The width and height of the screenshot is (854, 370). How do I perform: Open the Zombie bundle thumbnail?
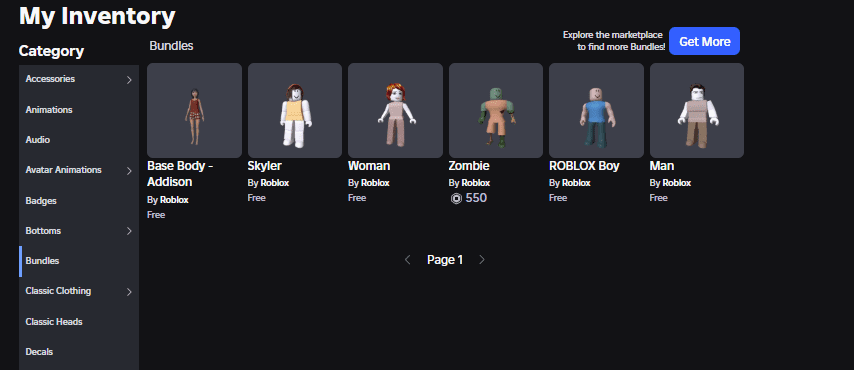pos(496,111)
